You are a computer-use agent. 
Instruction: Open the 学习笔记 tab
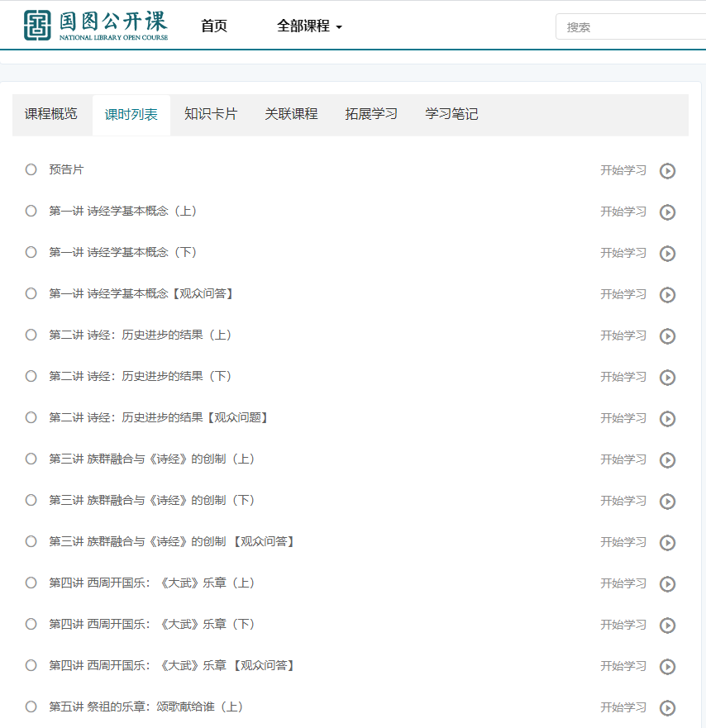(451, 114)
